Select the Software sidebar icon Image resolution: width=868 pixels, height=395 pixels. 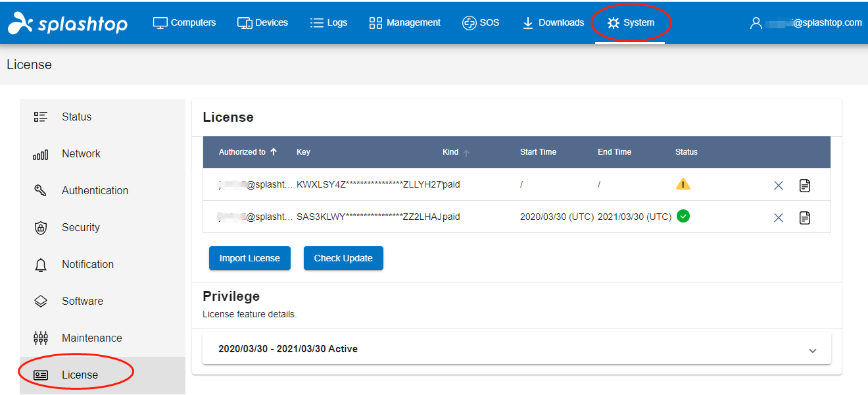[x=40, y=301]
